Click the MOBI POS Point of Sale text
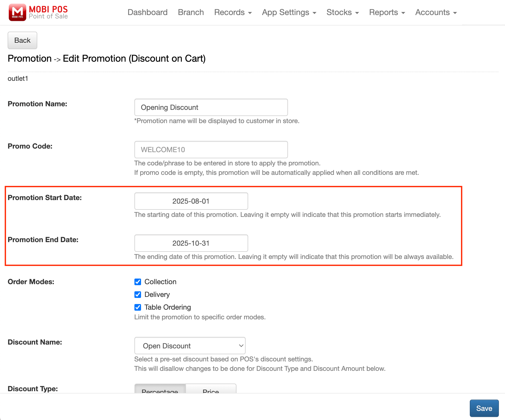The width and height of the screenshot is (505, 420). [x=48, y=12]
